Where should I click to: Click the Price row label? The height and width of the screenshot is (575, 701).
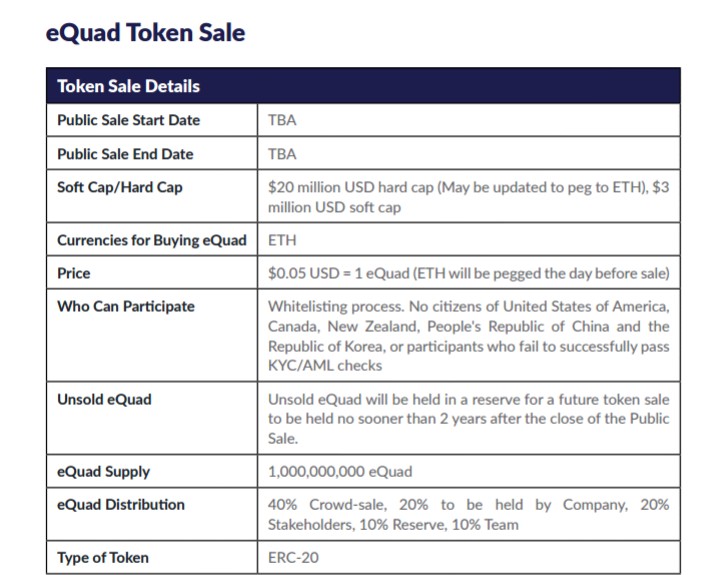[x=74, y=273]
